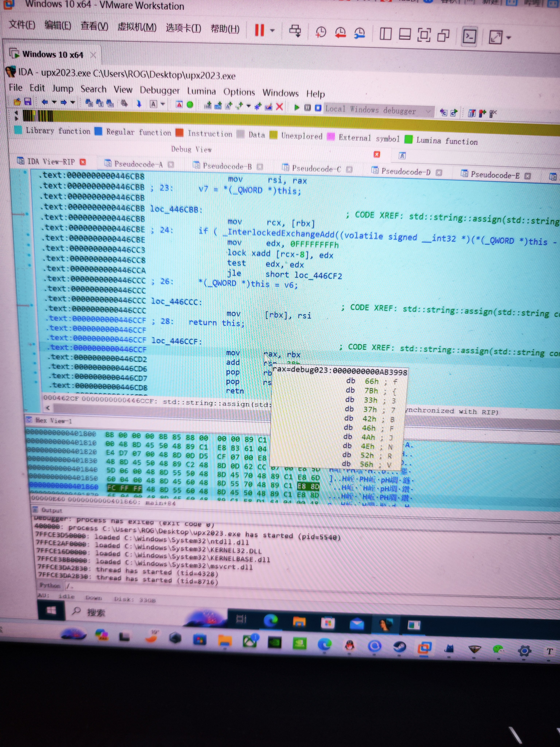Open VMware snapshot manager
Viewport: 560px width, 747px height.
coord(359,33)
